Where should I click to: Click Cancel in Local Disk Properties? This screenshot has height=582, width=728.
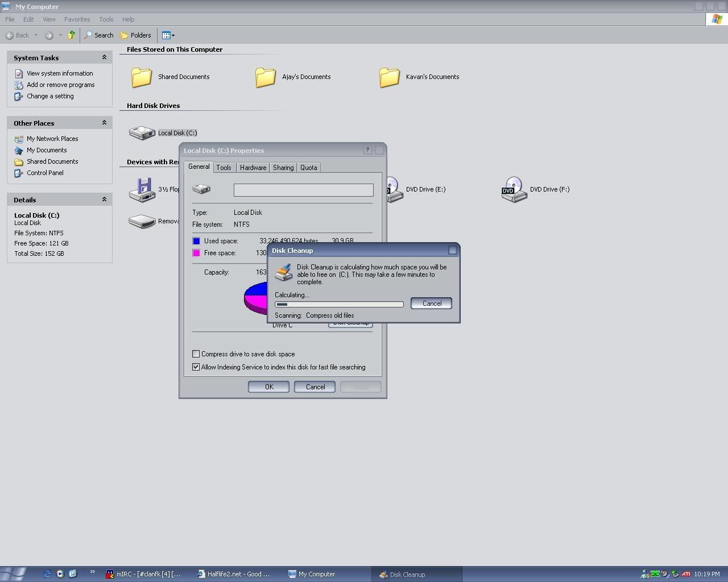(x=315, y=387)
